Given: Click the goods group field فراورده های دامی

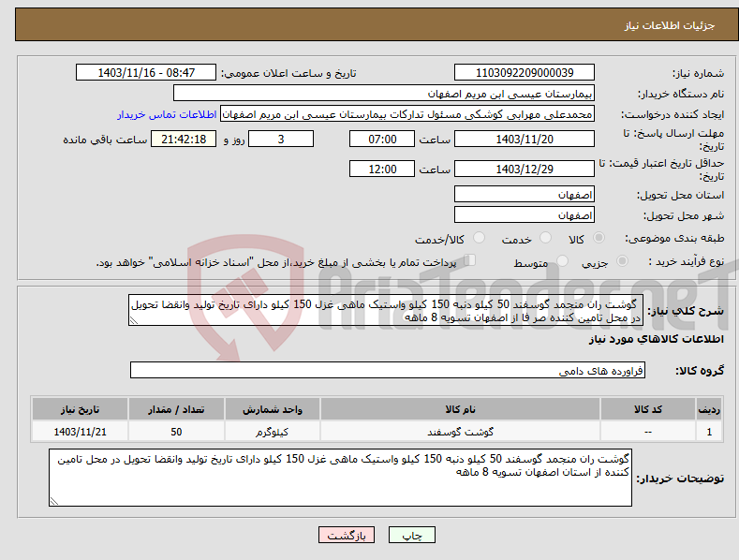Looking at the screenshot, I should [388, 370].
